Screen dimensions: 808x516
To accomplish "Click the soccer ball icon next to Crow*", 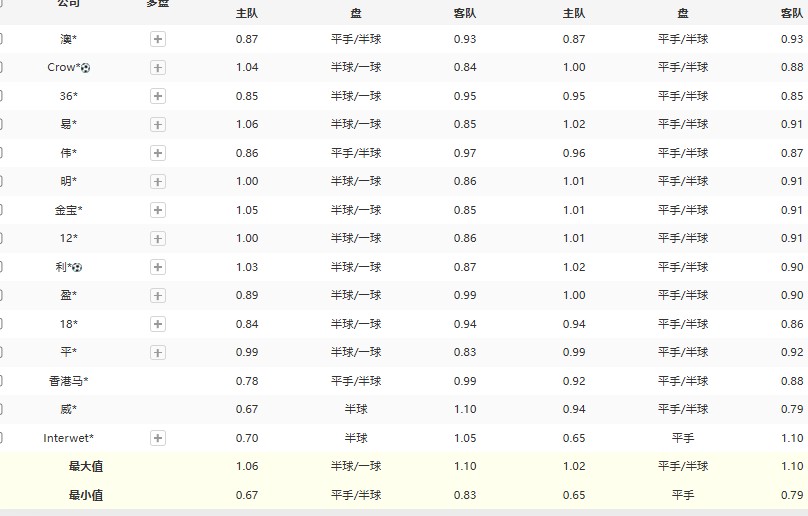I will coord(85,68).
